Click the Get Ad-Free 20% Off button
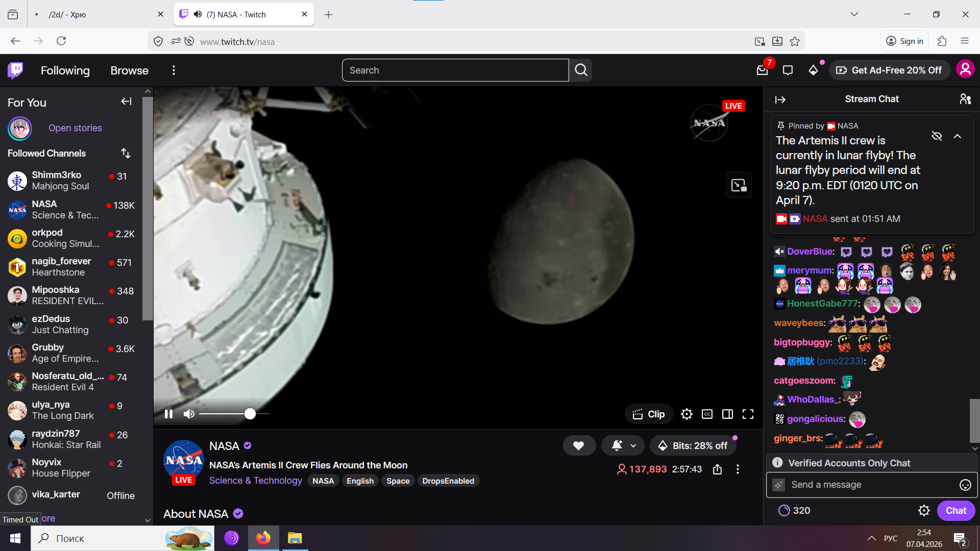 tap(889, 70)
